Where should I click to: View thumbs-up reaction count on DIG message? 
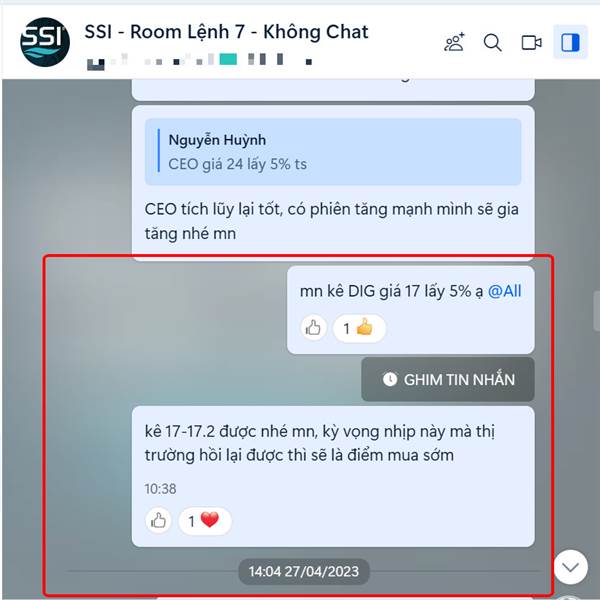point(359,328)
